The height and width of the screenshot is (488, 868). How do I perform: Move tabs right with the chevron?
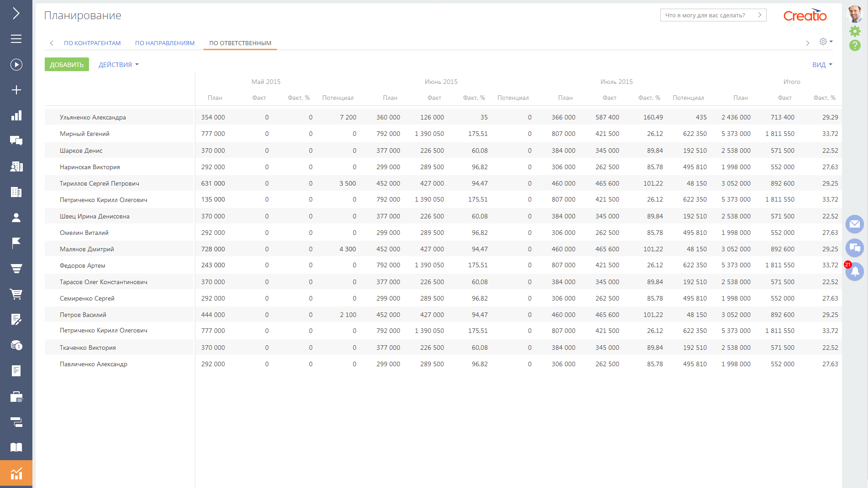(x=807, y=43)
